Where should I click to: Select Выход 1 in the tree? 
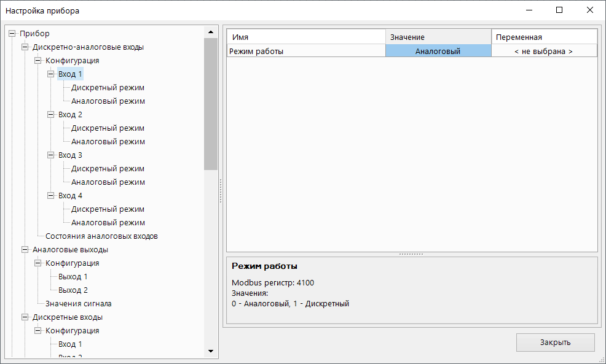73,277
